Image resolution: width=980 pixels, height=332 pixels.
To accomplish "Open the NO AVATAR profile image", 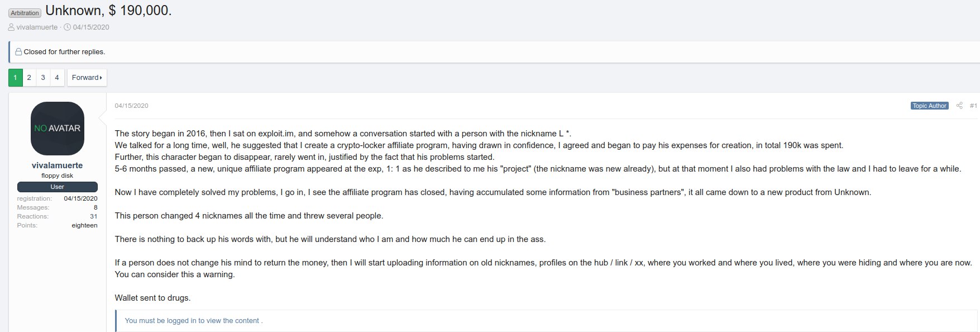I will [x=58, y=129].
